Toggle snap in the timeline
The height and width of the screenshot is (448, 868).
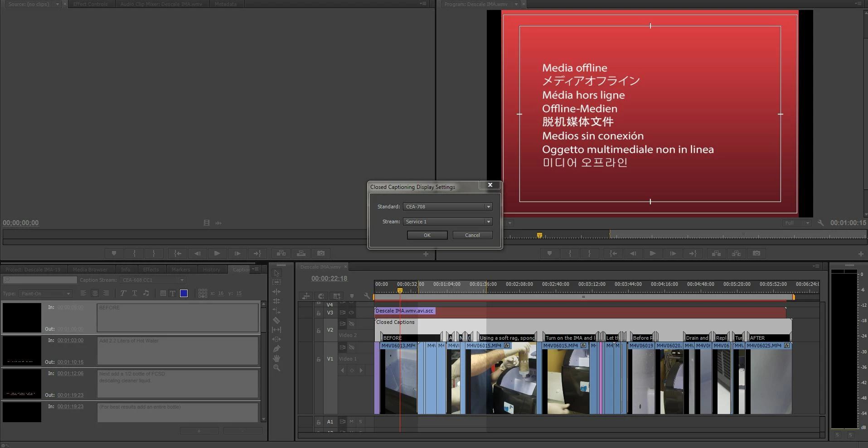[x=320, y=296]
